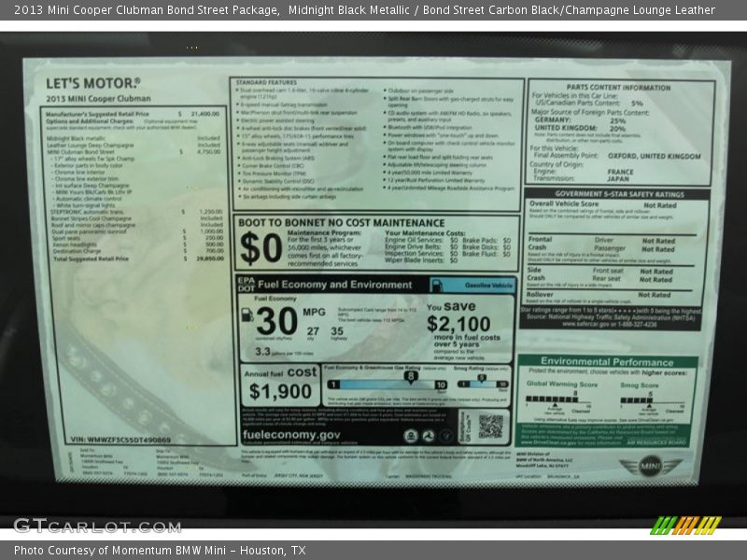This screenshot has height=560, width=747.
Task: Click the Smog Rating slider
Action: point(483,384)
